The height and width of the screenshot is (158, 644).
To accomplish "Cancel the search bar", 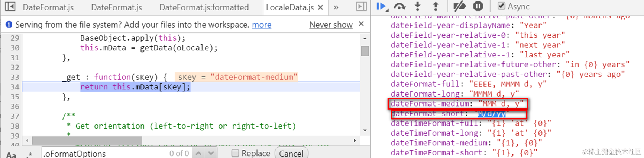I will coord(291,153).
